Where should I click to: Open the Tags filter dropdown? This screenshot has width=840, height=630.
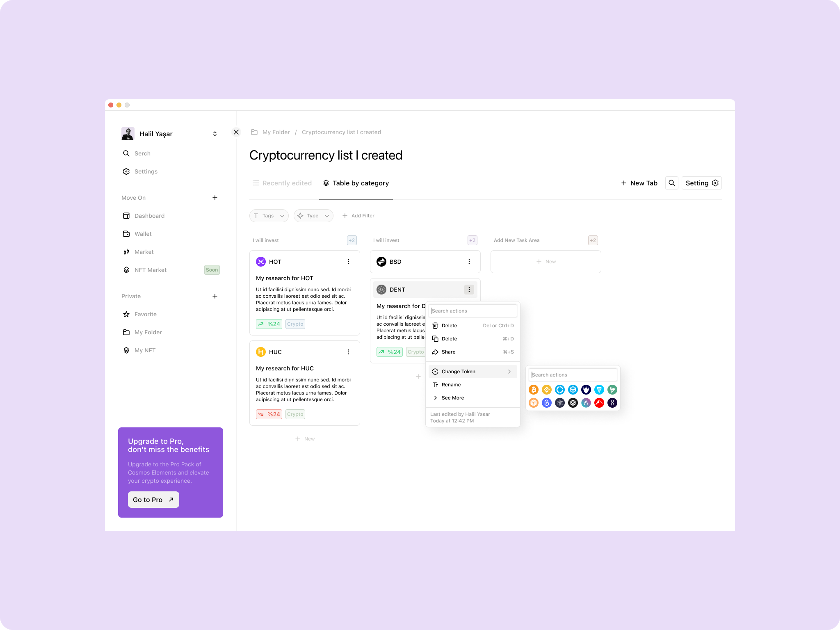click(x=269, y=215)
